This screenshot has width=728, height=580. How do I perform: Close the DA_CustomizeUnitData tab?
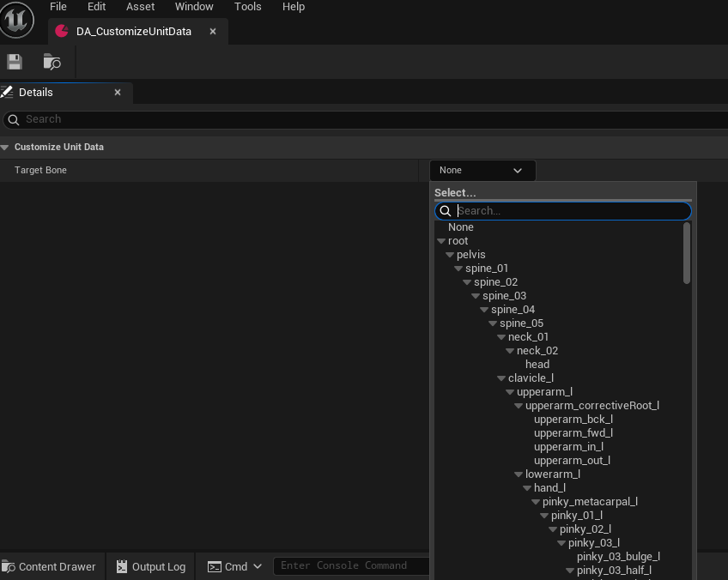213,31
